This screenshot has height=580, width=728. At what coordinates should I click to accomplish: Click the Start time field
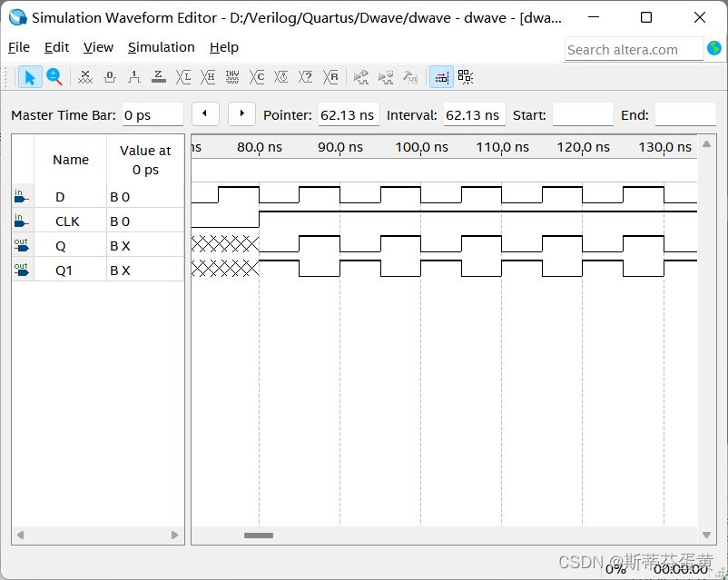[x=583, y=114]
